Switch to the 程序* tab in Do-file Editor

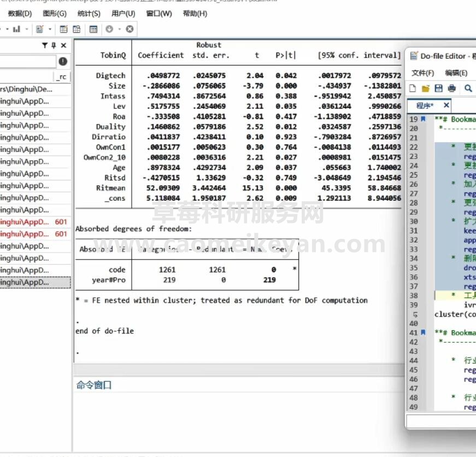[425, 106]
